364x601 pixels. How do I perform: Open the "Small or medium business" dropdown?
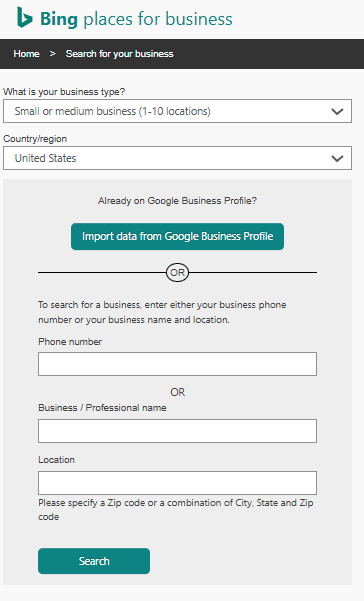tap(177, 111)
